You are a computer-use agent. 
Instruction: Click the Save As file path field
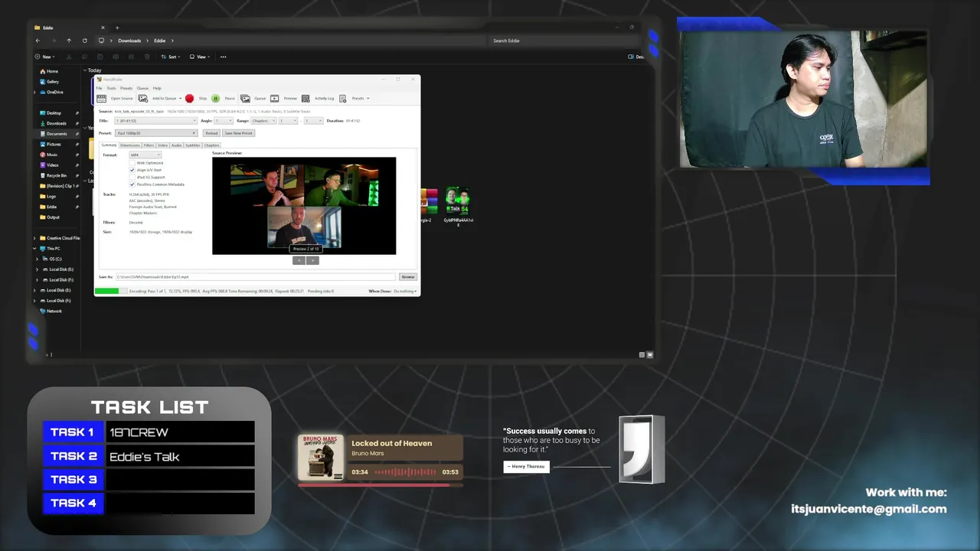(x=256, y=277)
